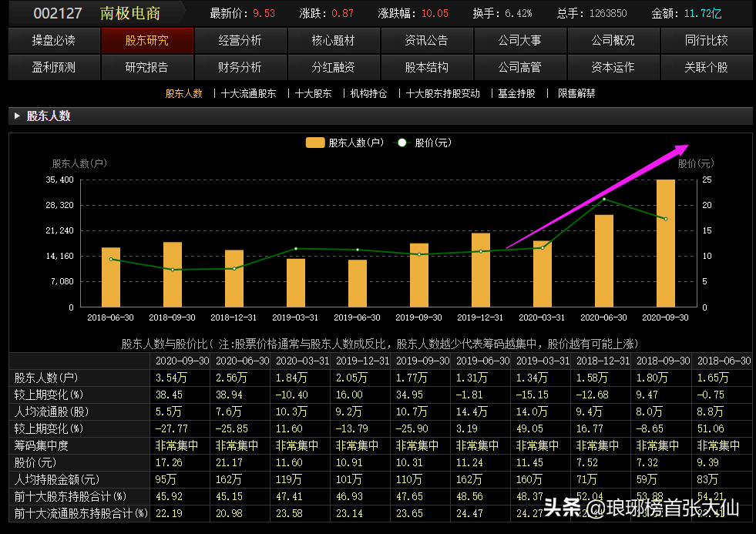The image size is (756, 534).
Task: Go to 十大股东持股变动 link
Action: (x=443, y=93)
